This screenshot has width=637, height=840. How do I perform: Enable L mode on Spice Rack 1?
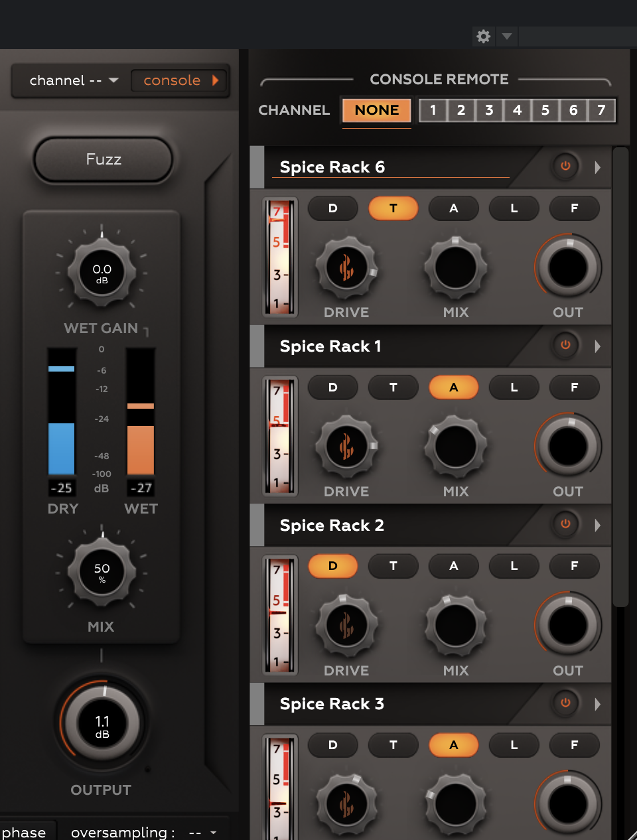[514, 387]
